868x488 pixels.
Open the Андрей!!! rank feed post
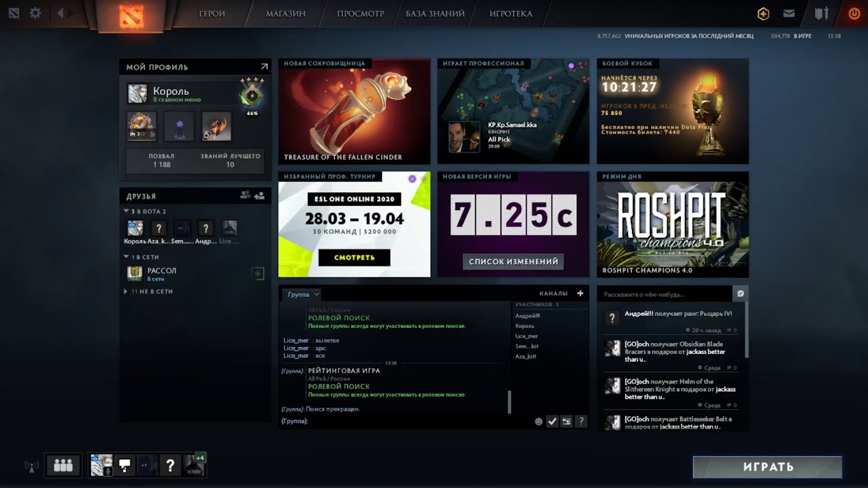click(x=670, y=321)
